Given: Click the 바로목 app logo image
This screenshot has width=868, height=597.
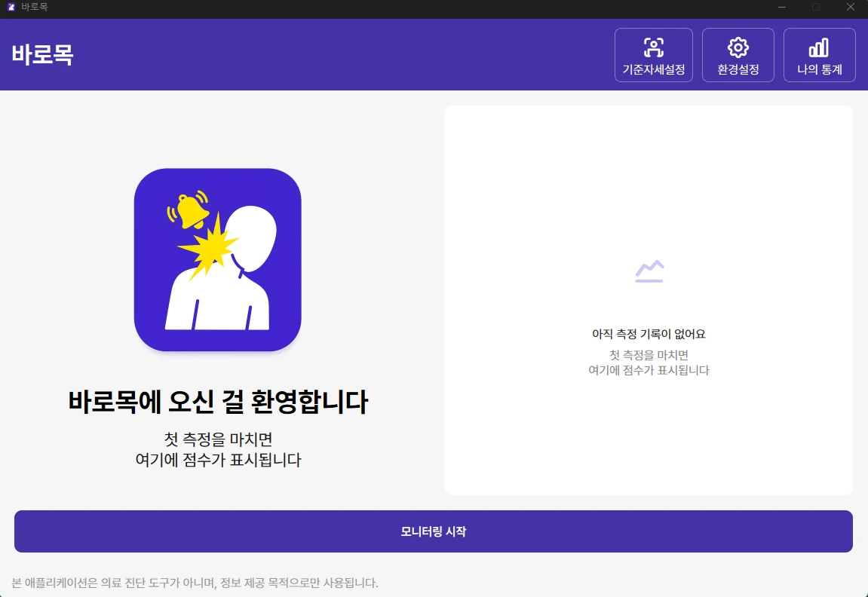Looking at the screenshot, I should tap(217, 259).
